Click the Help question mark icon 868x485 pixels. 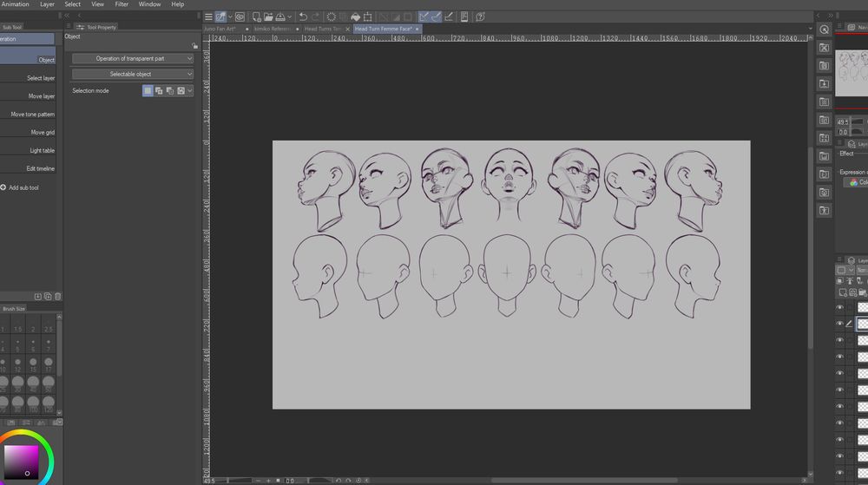481,17
